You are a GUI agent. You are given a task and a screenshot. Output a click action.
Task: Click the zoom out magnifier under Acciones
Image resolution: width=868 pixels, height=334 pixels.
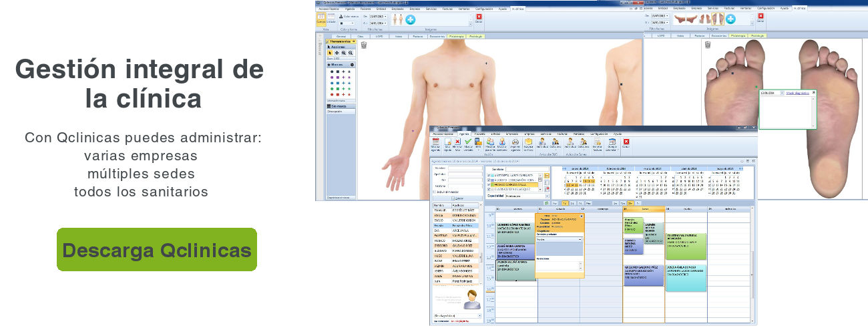click(x=351, y=53)
